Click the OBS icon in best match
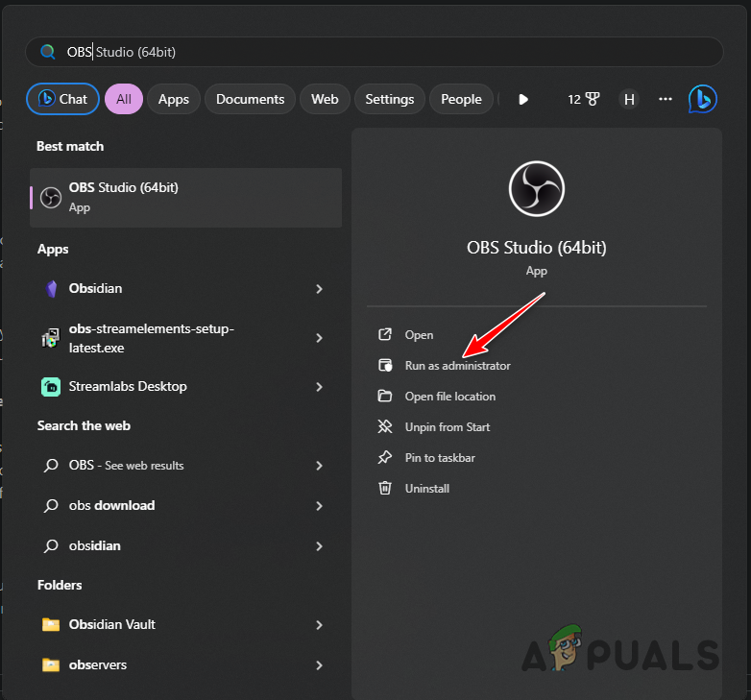The width and height of the screenshot is (751, 700). [x=51, y=198]
